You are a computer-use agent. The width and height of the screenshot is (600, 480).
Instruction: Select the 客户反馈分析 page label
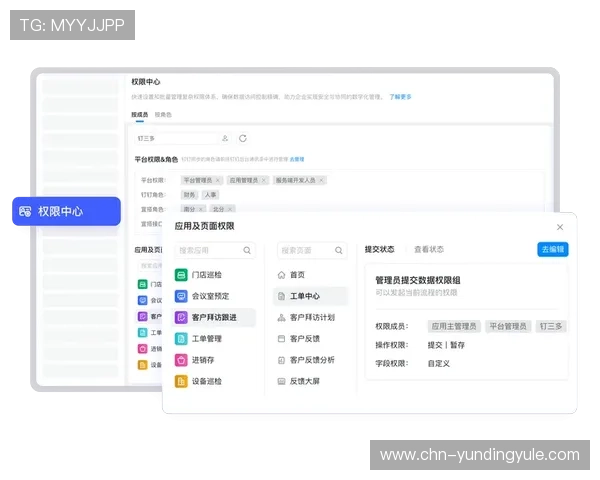pos(312,360)
